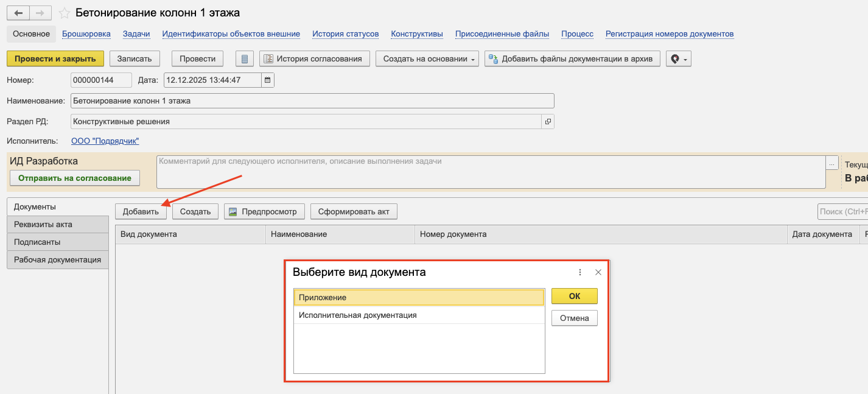This screenshot has width=868, height=394.
Task: Click the document list icon beside Провести
Action: 245,58
